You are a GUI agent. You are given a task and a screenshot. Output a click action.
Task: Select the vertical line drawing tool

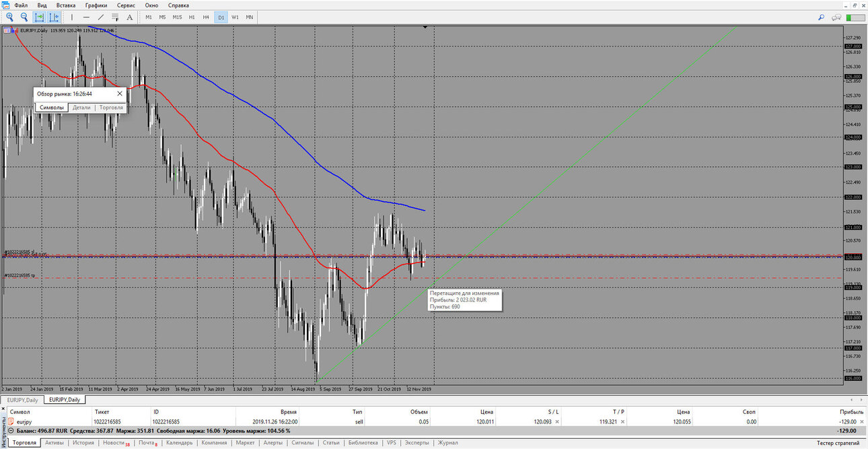[72, 17]
